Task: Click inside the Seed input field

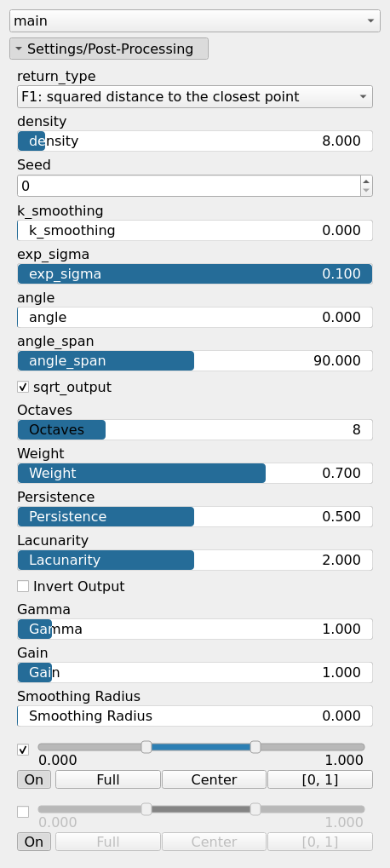Action: coord(189,186)
